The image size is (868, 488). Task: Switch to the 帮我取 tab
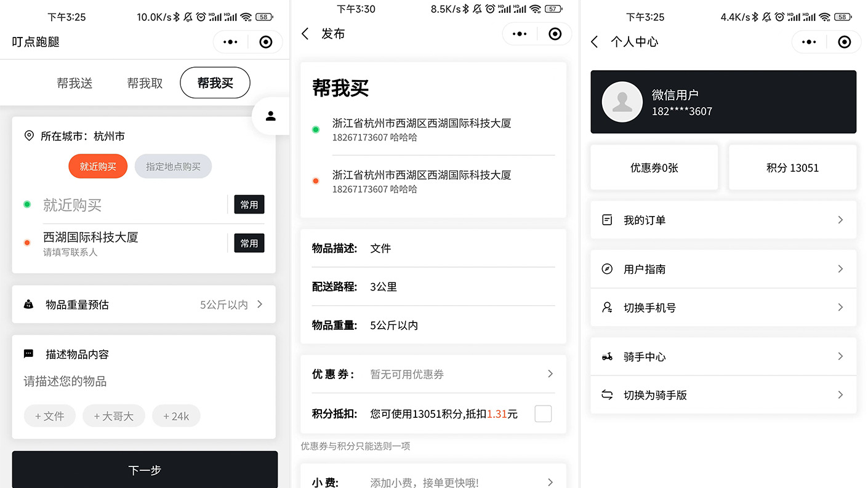click(x=145, y=83)
